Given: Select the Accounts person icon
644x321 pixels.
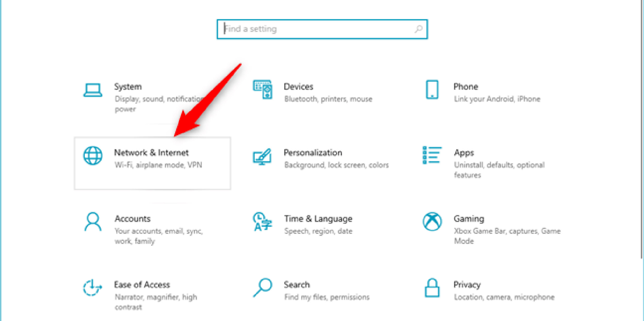Looking at the screenshot, I should coord(93,222).
